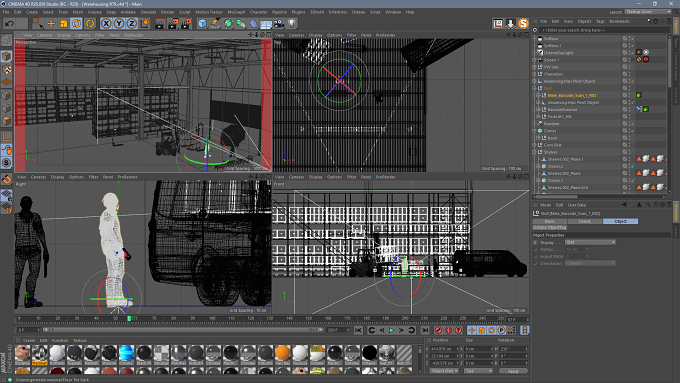Toggle the X axis lock
This screenshot has height=383, width=680.
(x=106, y=23)
